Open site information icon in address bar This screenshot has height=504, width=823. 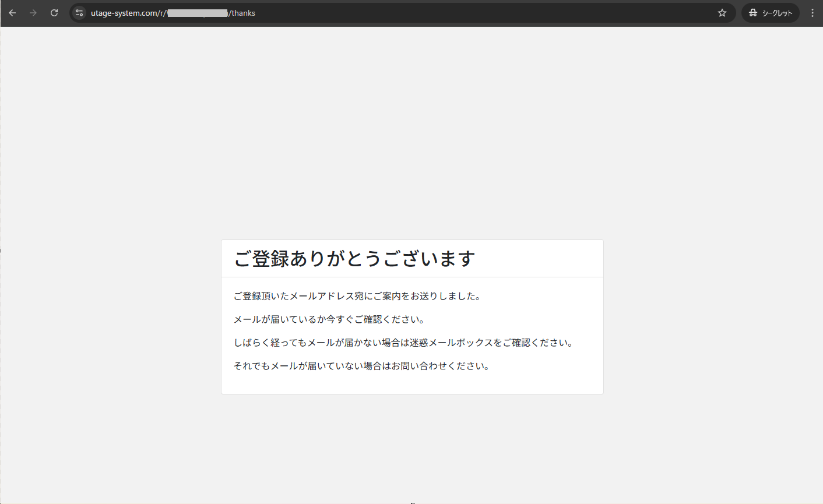(x=80, y=13)
